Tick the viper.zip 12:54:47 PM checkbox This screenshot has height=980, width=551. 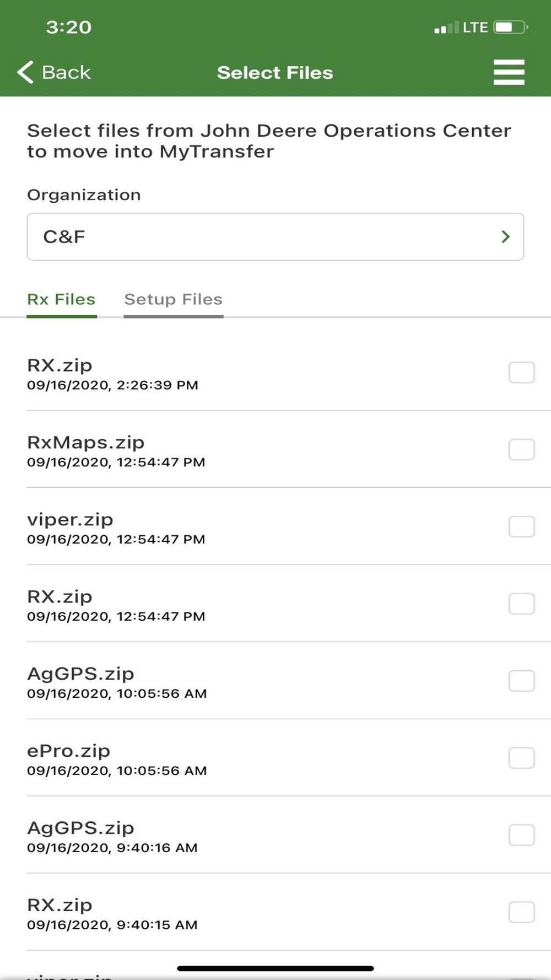click(x=521, y=527)
